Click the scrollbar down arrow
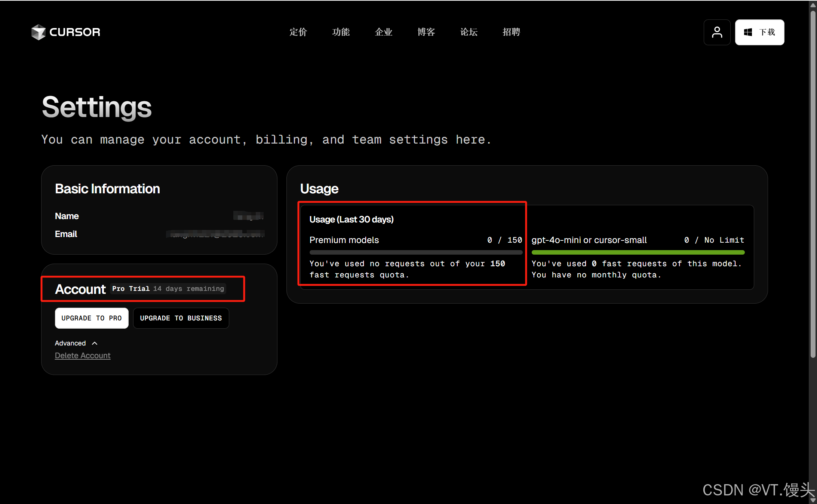This screenshot has height=504, width=817. tap(813, 500)
